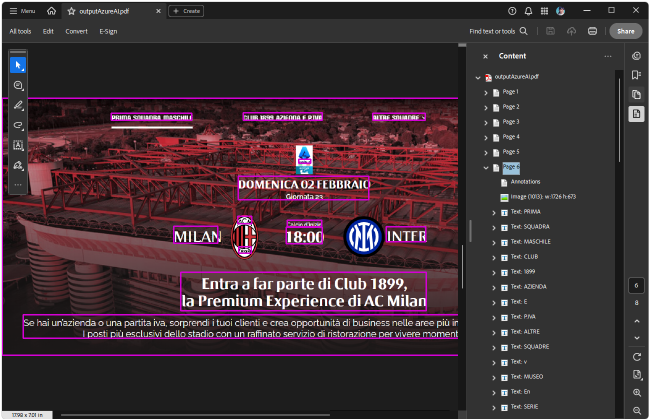Open Content panel options ellipsis
This screenshot has height=419, width=650.
coord(608,56)
